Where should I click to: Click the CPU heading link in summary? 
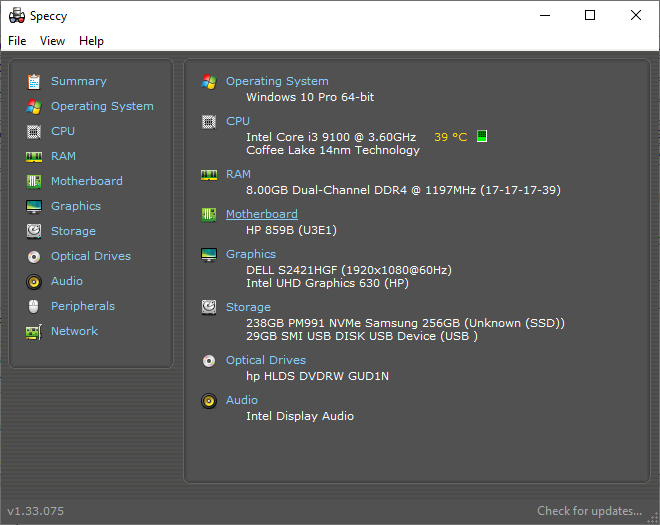238,121
